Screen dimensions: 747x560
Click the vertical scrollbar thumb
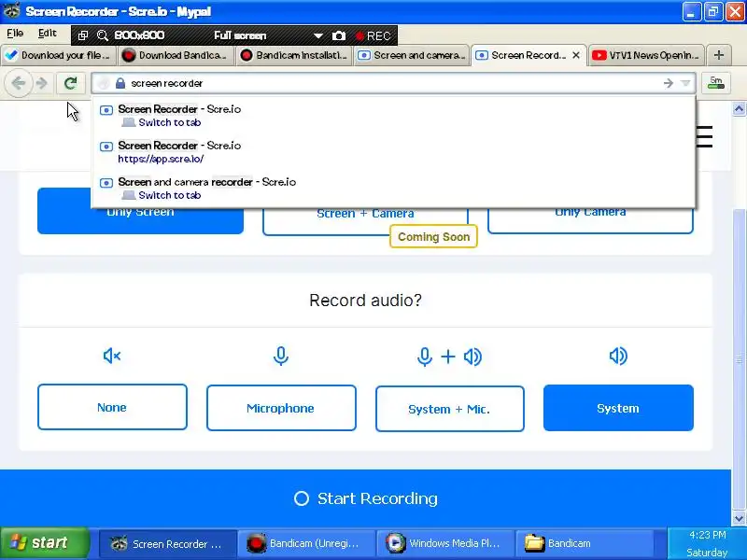click(739, 359)
